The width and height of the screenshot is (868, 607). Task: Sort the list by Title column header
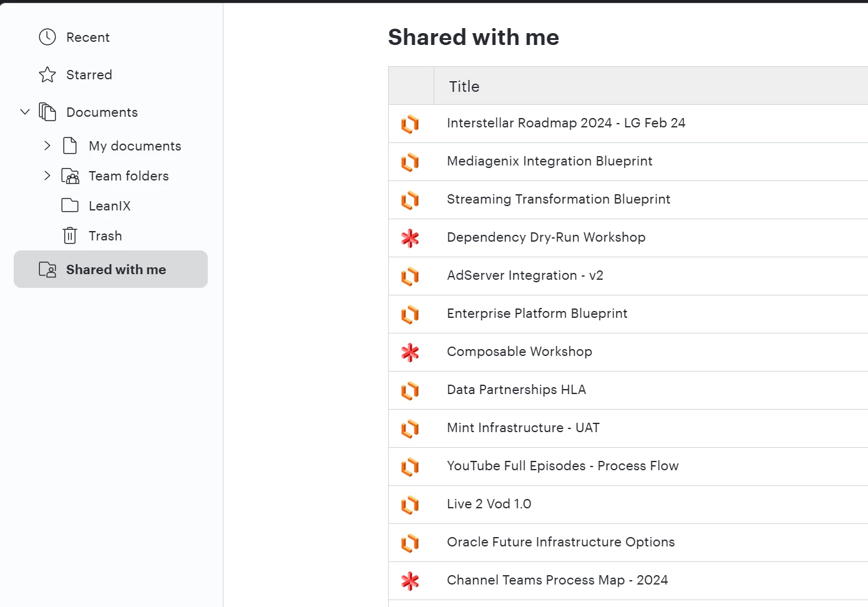pyautogui.click(x=464, y=87)
